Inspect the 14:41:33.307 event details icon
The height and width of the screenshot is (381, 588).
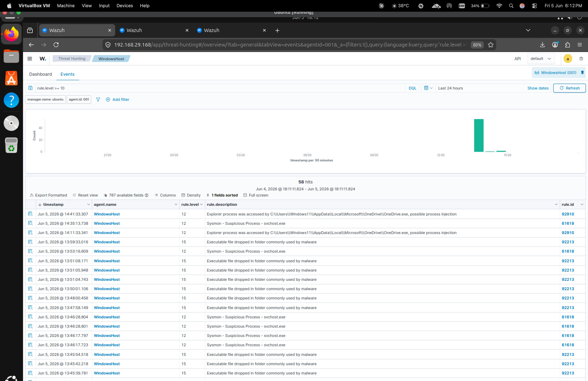pyautogui.click(x=30, y=214)
